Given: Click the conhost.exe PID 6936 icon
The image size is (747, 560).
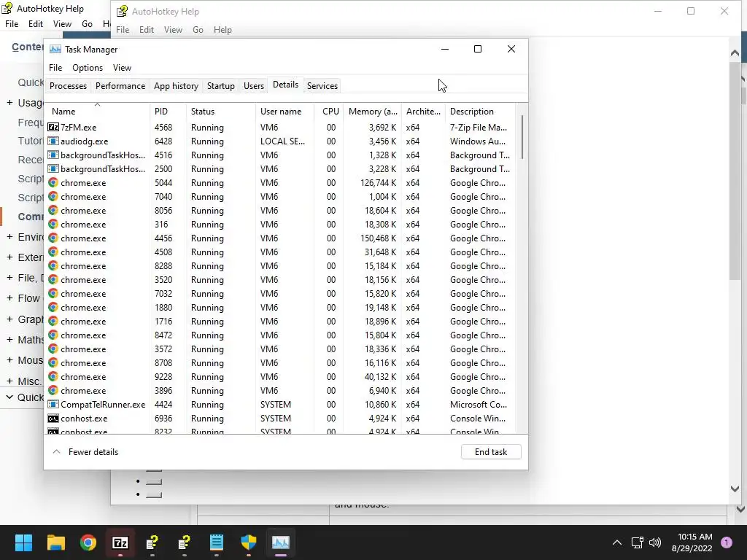Looking at the screenshot, I should pos(53,418).
